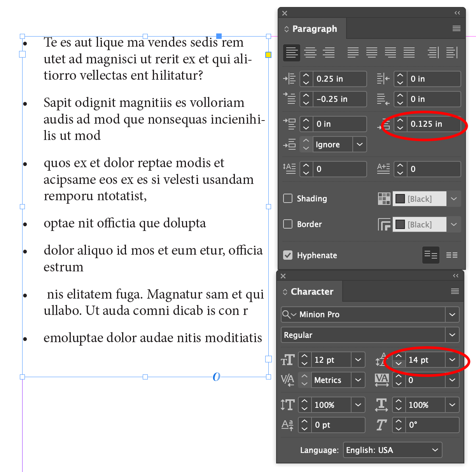Enable the Border checkbox
Screen dimensions: 476x472
tap(288, 224)
